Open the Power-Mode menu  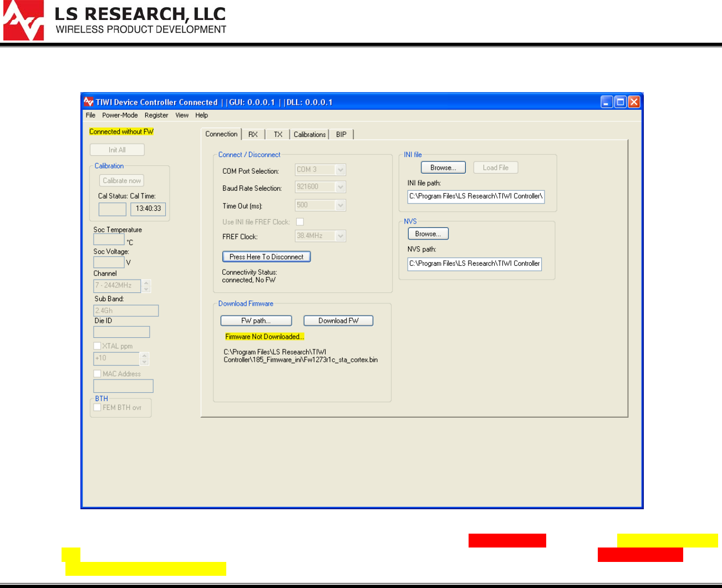(x=120, y=115)
